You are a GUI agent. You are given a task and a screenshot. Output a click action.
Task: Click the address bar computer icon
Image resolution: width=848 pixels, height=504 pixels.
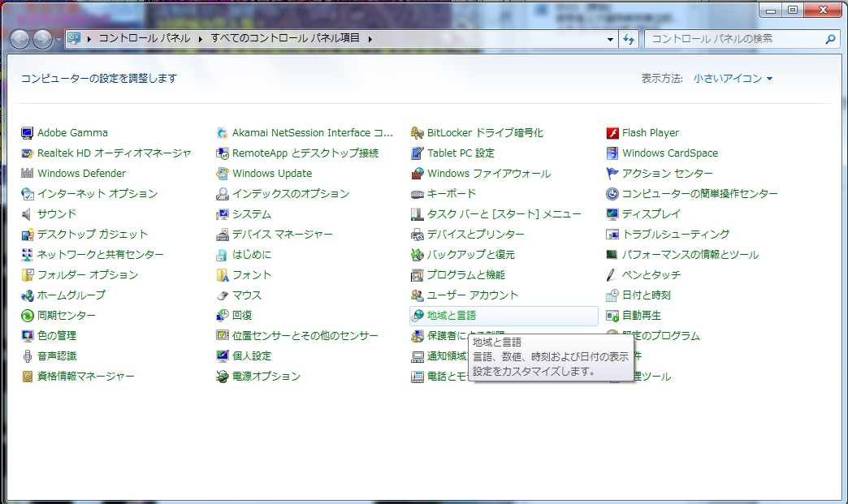click(75, 38)
